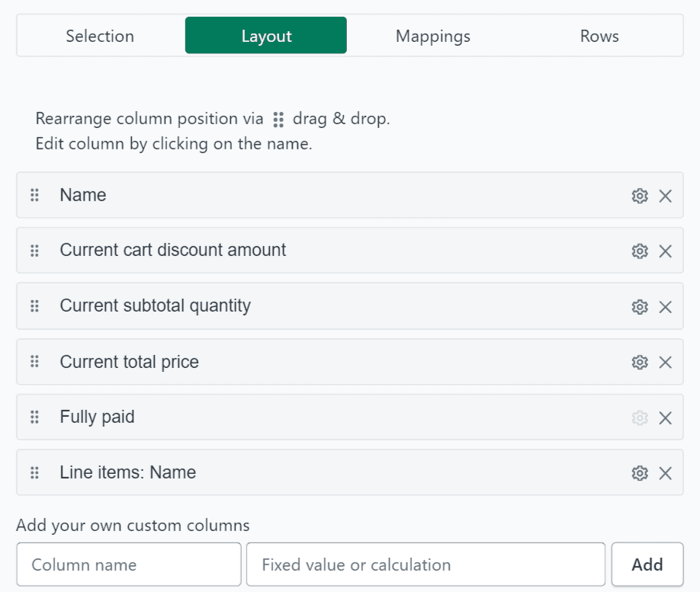Click the dimmed gear on Fully paid row
The image size is (700, 592).
tap(640, 418)
